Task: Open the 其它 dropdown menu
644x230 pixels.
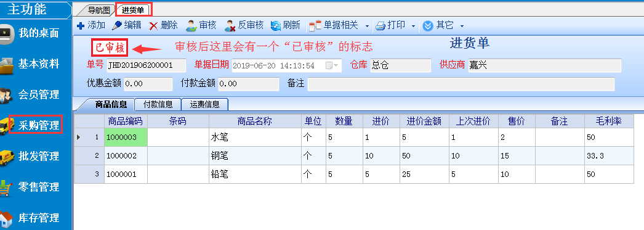Action: coord(462,27)
